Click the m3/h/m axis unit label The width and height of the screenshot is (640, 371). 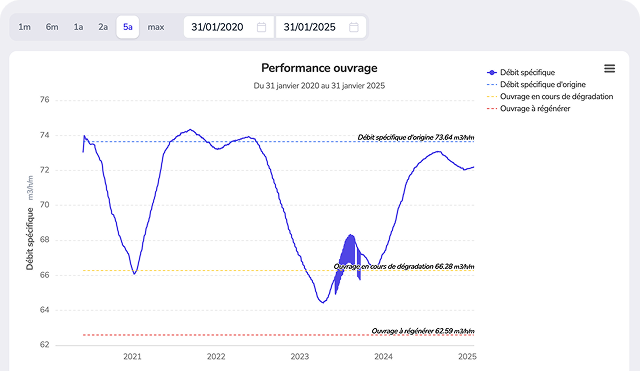click(x=30, y=188)
